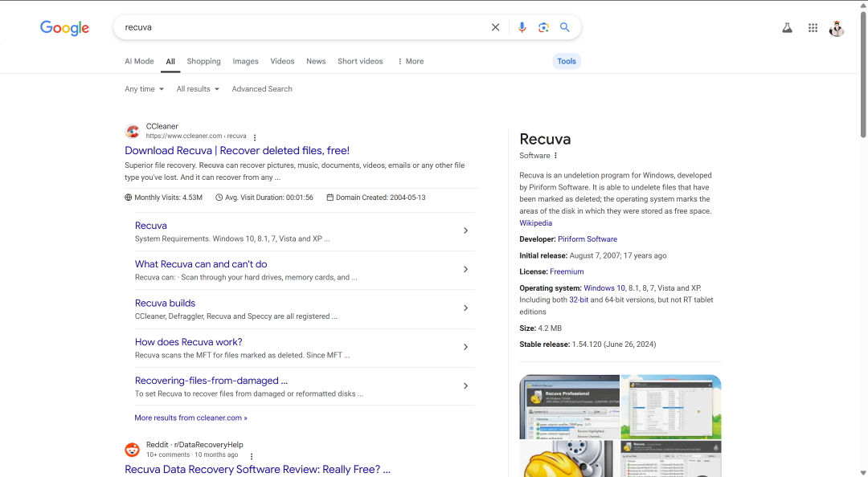Image resolution: width=868 pixels, height=477 pixels.
Task: Open three-dot menu beside Reddit result
Action: (x=252, y=457)
